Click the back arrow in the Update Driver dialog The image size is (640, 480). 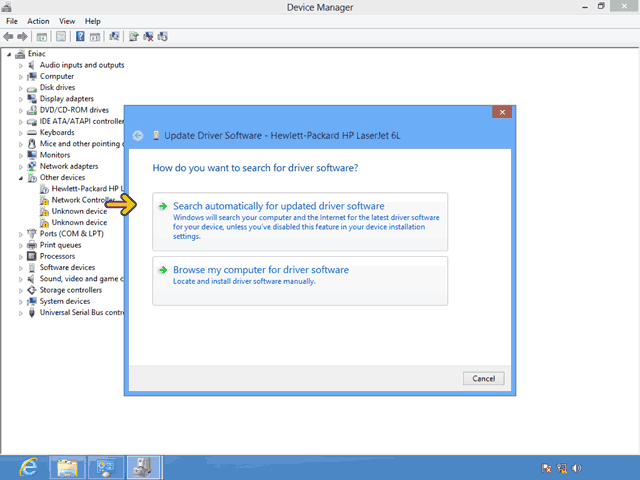pos(138,136)
